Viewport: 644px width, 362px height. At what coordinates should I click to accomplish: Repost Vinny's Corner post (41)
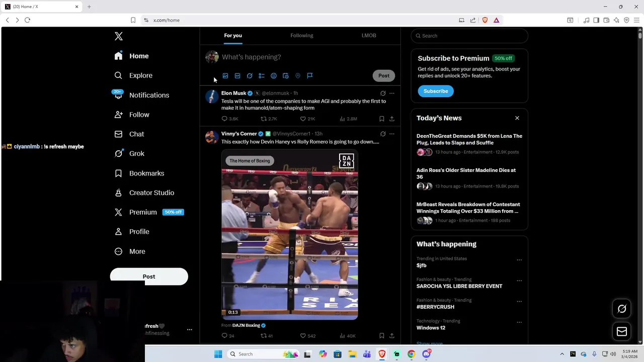pyautogui.click(x=267, y=336)
